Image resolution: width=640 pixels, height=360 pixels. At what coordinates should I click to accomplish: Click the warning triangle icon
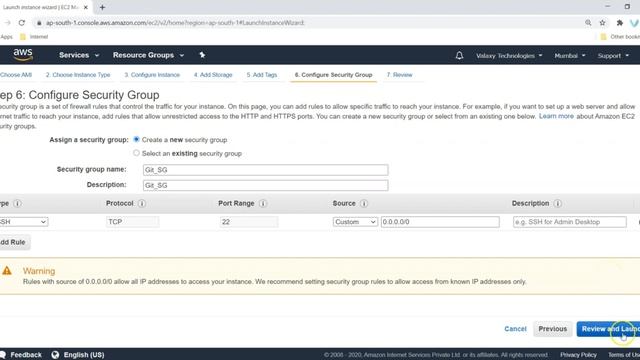pos(7,271)
